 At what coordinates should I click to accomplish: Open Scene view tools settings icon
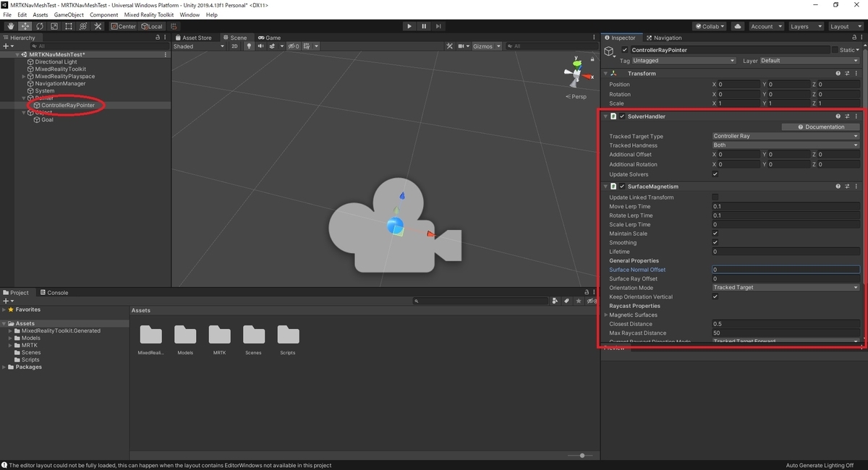449,46
